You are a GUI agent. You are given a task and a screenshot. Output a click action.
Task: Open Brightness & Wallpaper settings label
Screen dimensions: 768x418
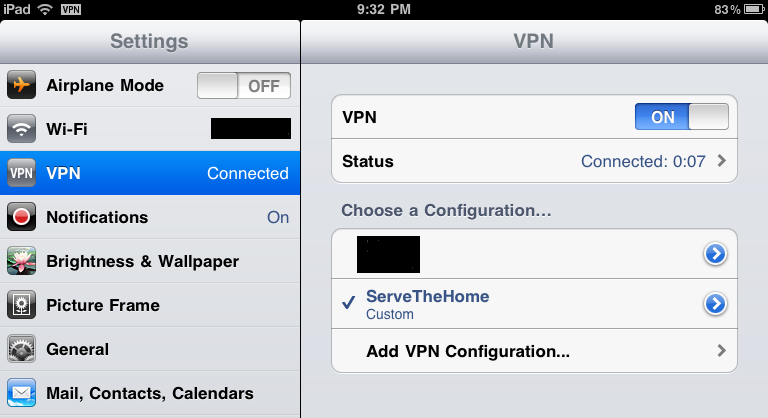point(142,261)
